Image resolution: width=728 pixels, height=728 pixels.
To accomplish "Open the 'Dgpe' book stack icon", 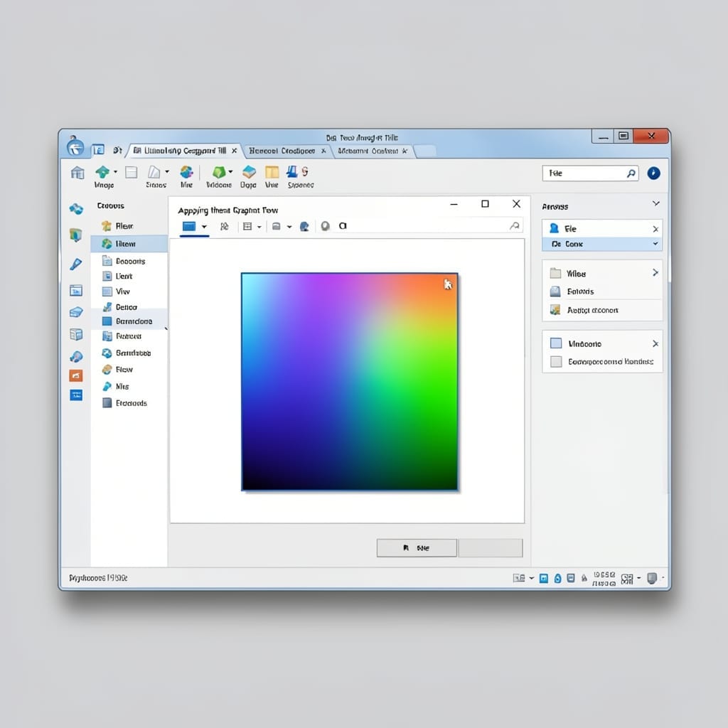I will 249,172.
